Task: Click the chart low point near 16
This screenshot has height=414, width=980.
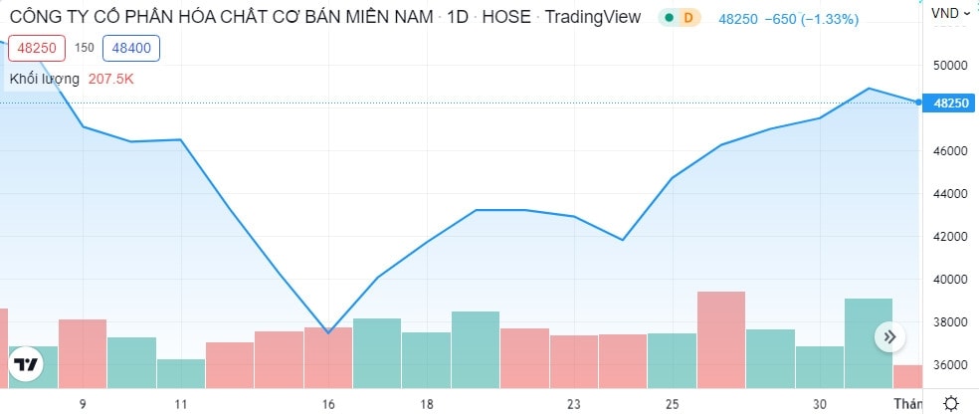Action: pyautogui.click(x=328, y=331)
